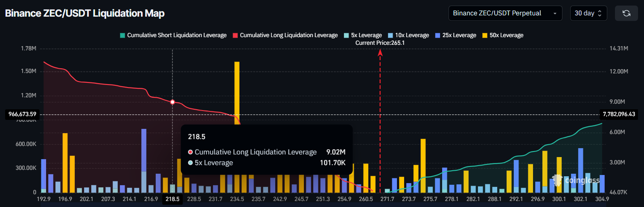Open the Binance ZEC/USDT Perpetual dropdown

click(x=505, y=13)
